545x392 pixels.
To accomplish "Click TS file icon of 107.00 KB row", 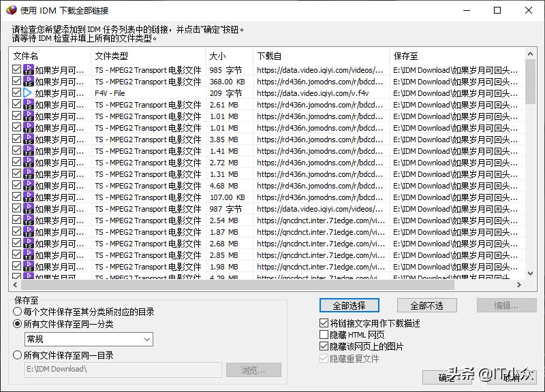I will [x=28, y=197].
